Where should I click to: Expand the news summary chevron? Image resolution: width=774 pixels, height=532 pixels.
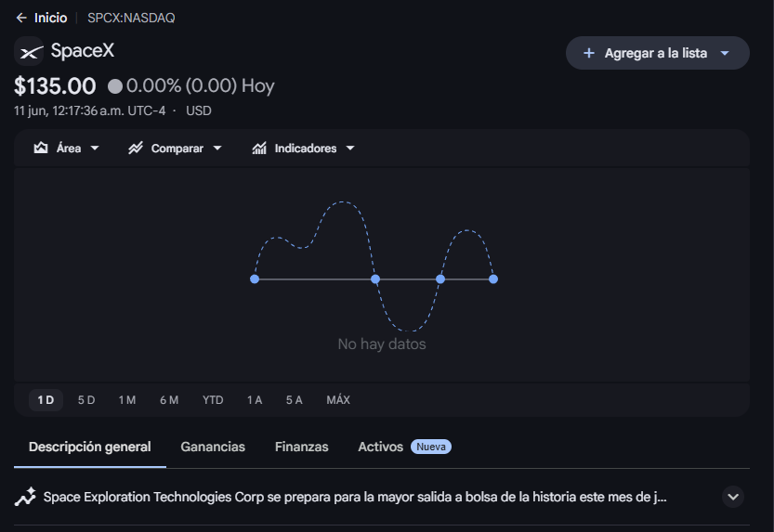[x=733, y=497]
